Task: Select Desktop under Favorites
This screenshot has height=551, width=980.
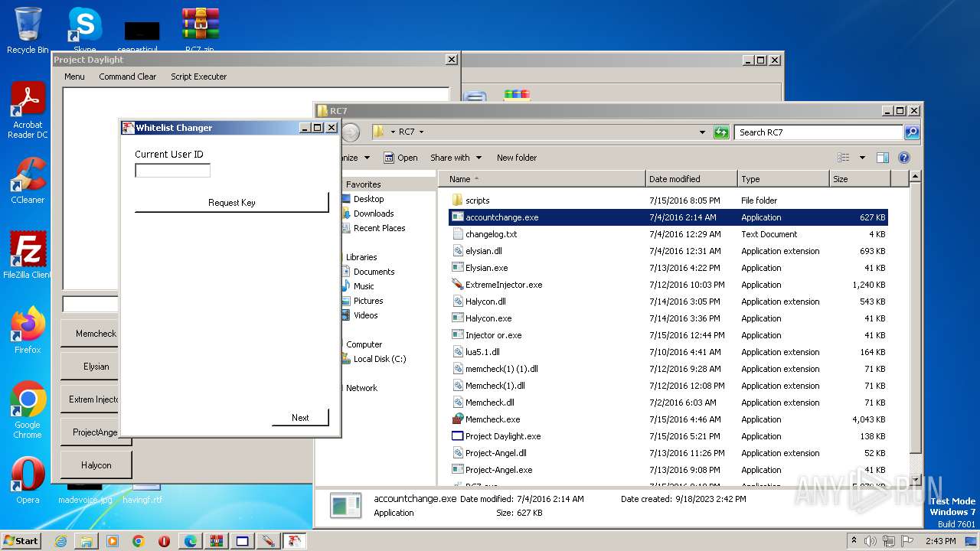Action: click(x=368, y=199)
